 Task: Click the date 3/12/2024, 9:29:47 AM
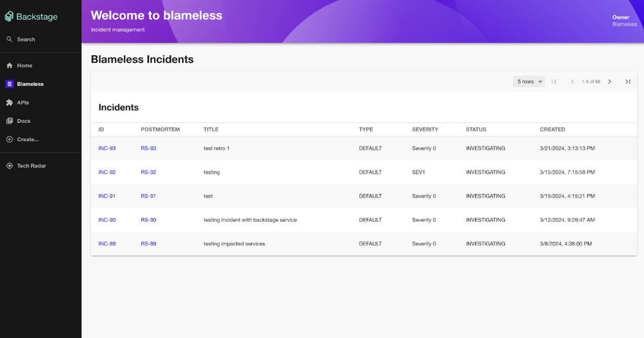[x=567, y=220]
